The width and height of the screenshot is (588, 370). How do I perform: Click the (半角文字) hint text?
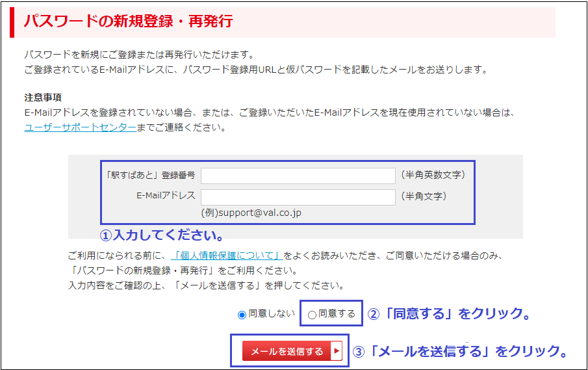click(x=424, y=196)
